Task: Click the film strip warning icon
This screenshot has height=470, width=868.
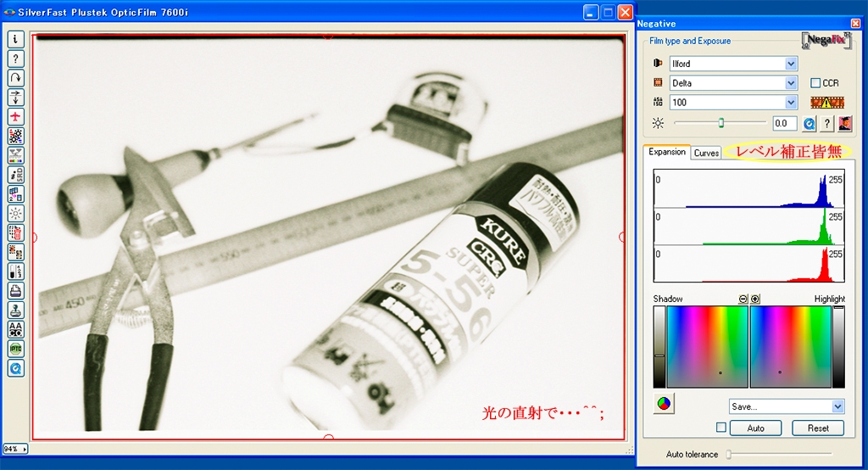Action: point(827,103)
